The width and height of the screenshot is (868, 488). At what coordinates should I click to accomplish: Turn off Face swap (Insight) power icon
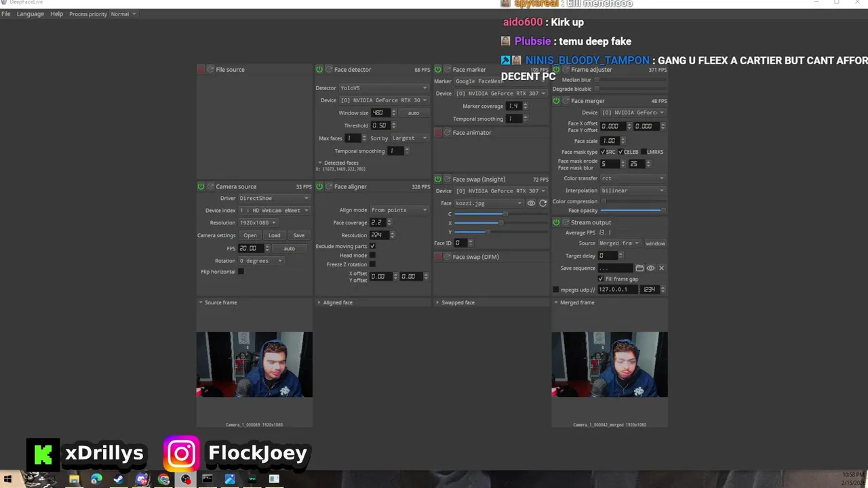pos(438,180)
